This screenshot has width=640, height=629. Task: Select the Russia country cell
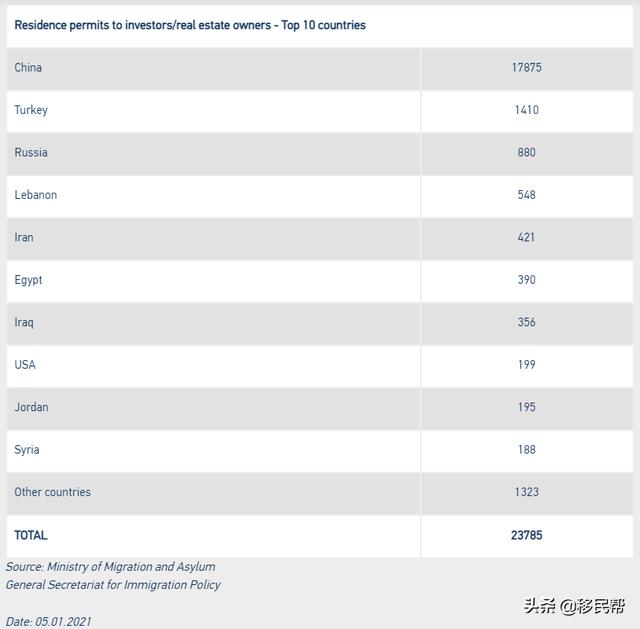(31, 153)
